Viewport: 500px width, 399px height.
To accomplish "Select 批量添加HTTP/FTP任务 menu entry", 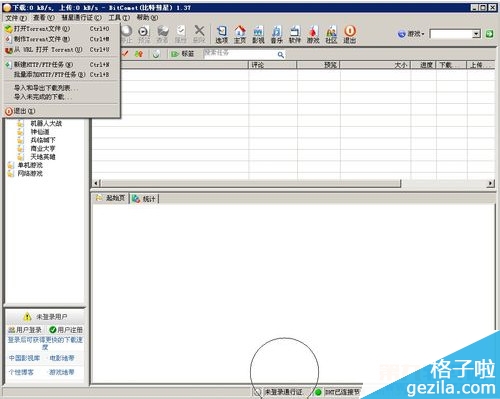I will [x=61, y=74].
